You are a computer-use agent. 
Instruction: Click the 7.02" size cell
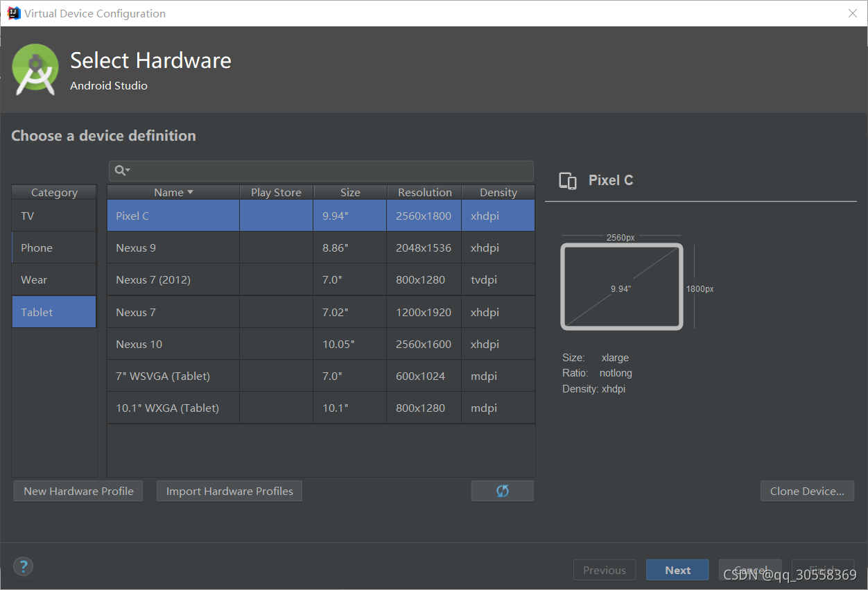[350, 312]
